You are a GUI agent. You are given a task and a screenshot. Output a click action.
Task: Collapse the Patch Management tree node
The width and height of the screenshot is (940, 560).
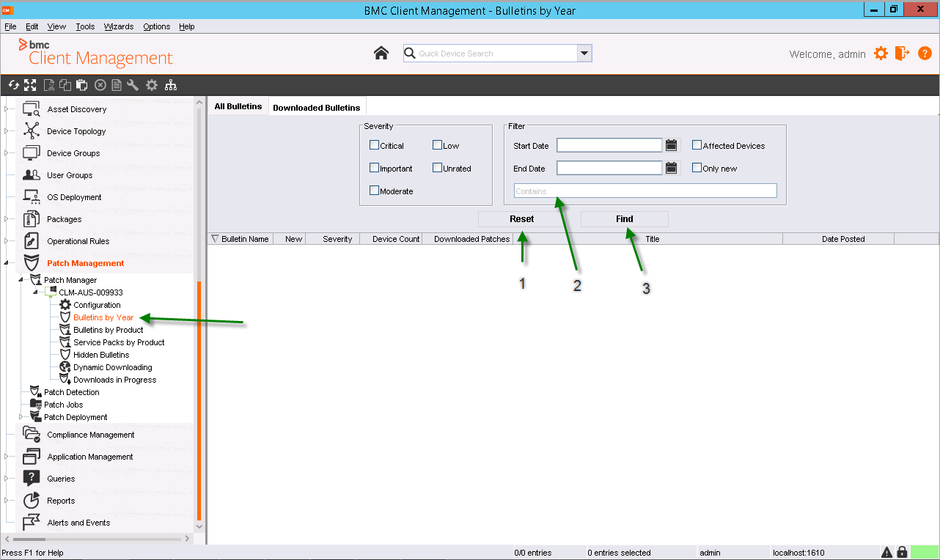click(7, 263)
